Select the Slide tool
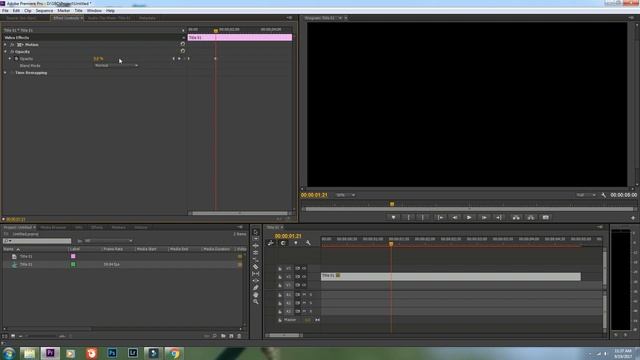The width and height of the screenshot is (640, 360). (x=256, y=280)
